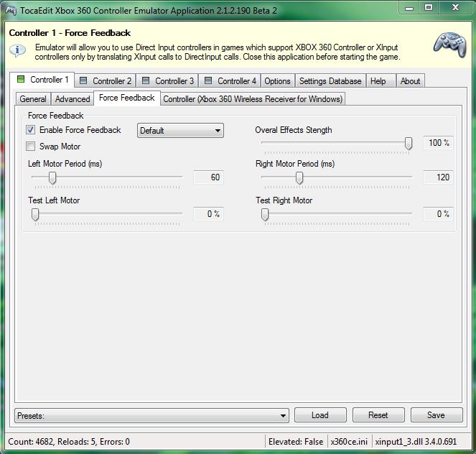Switch to the Advanced sub-tab

(73, 99)
